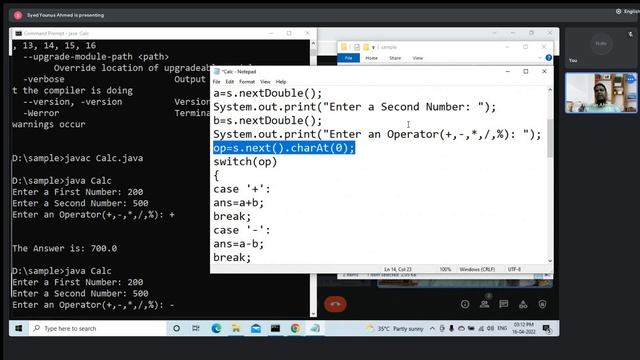Click the Notepad title bar icon
The image size is (640, 360).
(217, 71)
